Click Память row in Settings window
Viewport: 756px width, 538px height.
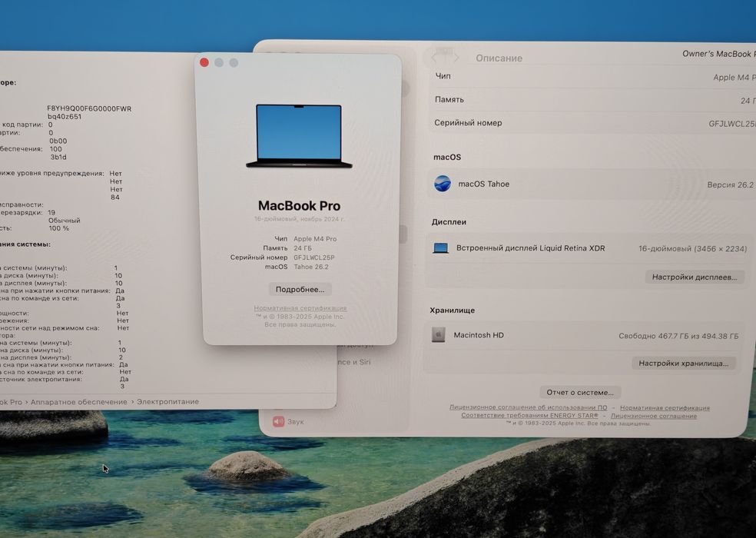click(593, 100)
